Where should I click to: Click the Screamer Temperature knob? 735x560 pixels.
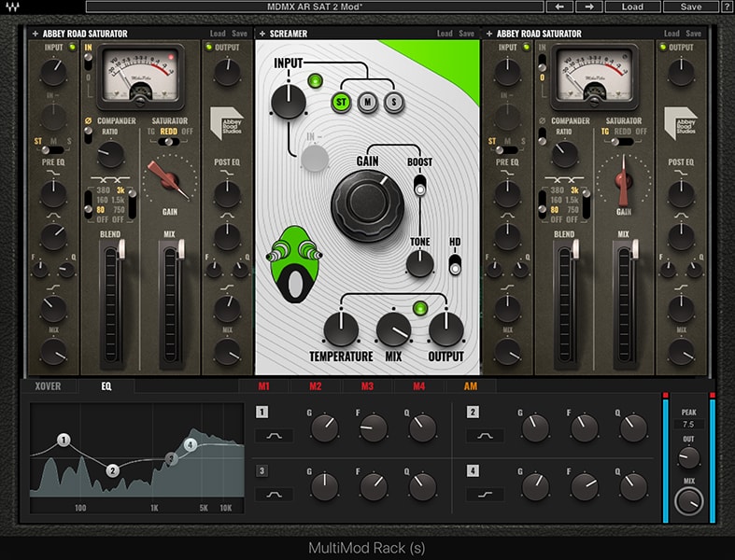tap(341, 329)
